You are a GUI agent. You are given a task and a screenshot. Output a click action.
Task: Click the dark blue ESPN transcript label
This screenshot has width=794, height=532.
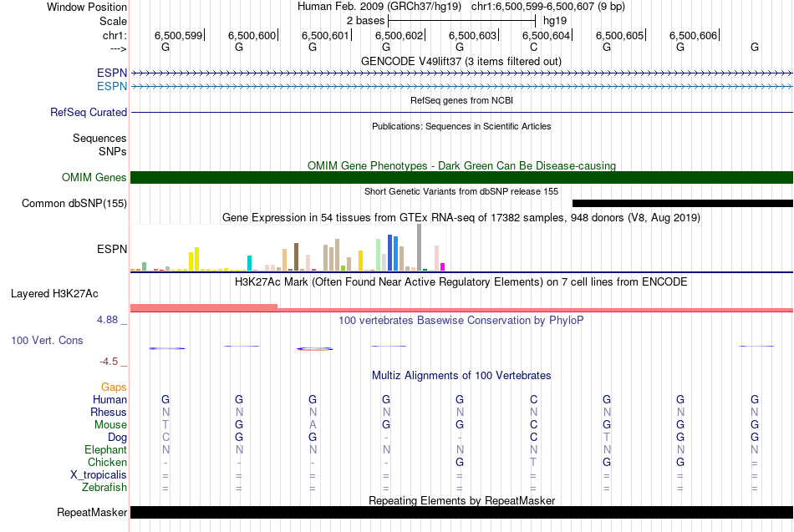112,73
